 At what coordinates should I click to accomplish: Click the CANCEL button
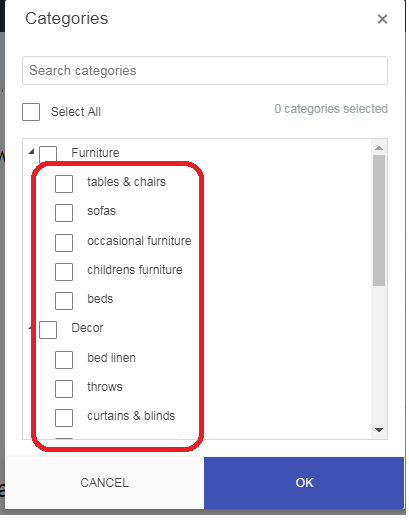coord(104,483)
